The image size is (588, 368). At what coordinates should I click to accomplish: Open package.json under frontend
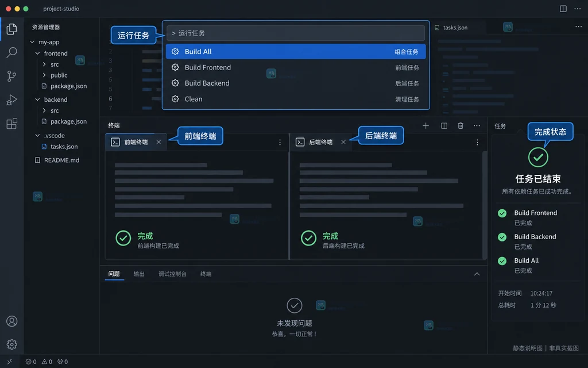pyautogui.click(x=64, y=86)
